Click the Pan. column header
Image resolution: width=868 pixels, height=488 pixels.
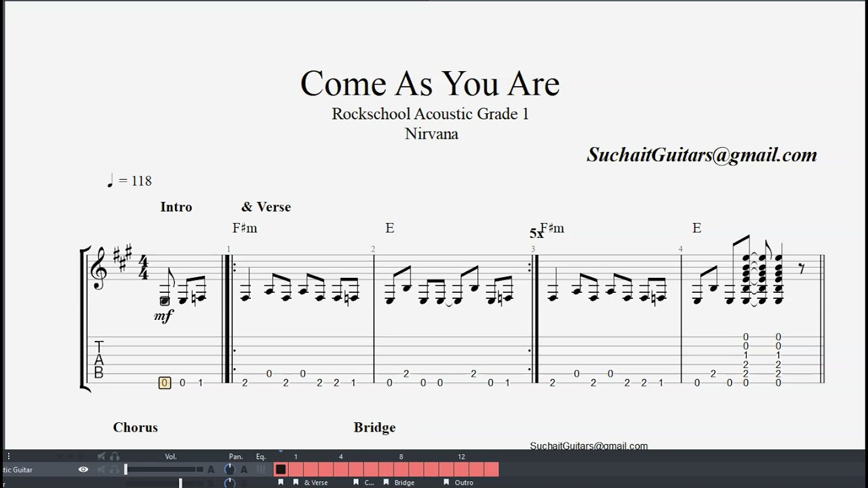235,457
